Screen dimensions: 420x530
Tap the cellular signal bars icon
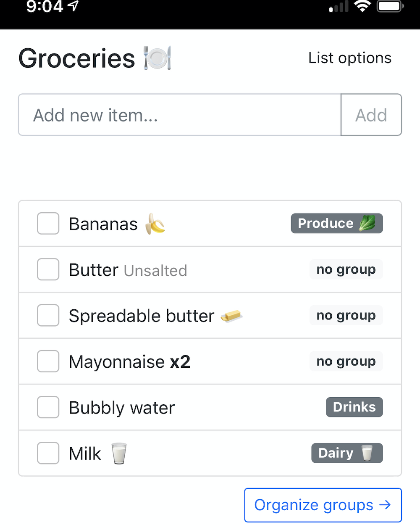click(339, 7)
